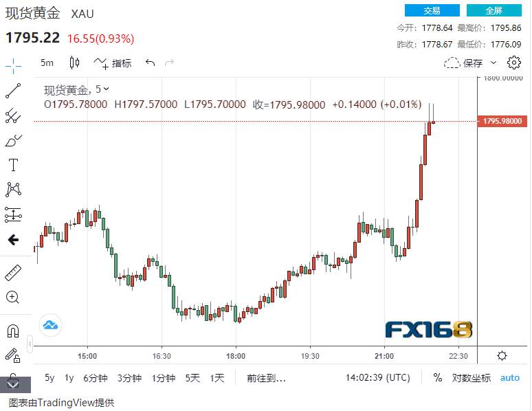Open the prediction and measurement tool
This screenshot has height=411, width=532.
click(13, 215)
